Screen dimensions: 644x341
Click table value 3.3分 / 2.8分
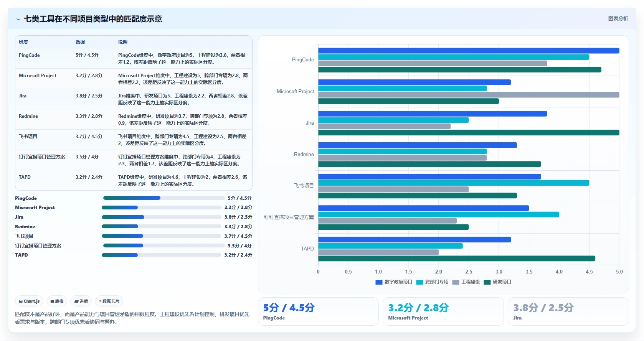click(x=89, y=116)
